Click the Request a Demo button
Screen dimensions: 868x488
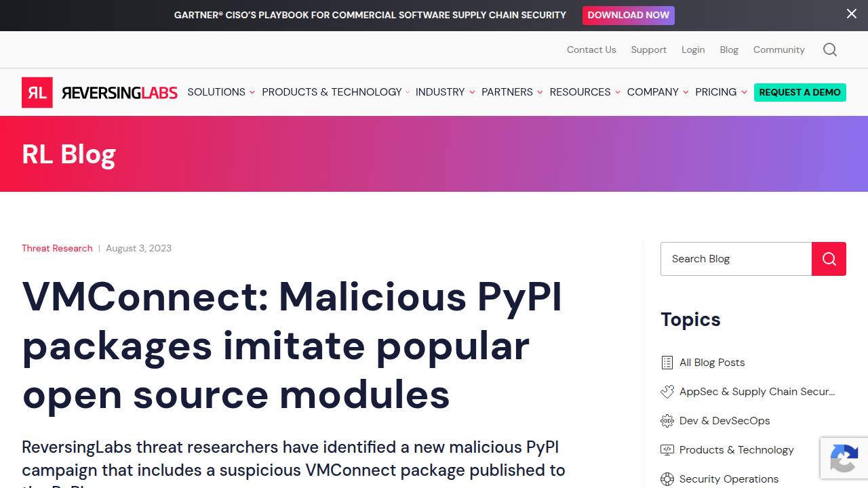point(800,92)
